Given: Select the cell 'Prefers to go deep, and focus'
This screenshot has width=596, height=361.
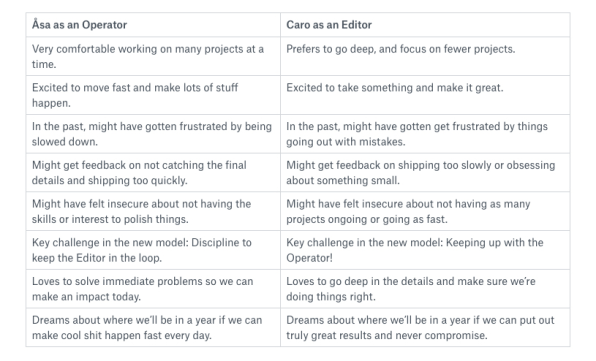Looking at the screenshot, I should (x=425, y=57).
